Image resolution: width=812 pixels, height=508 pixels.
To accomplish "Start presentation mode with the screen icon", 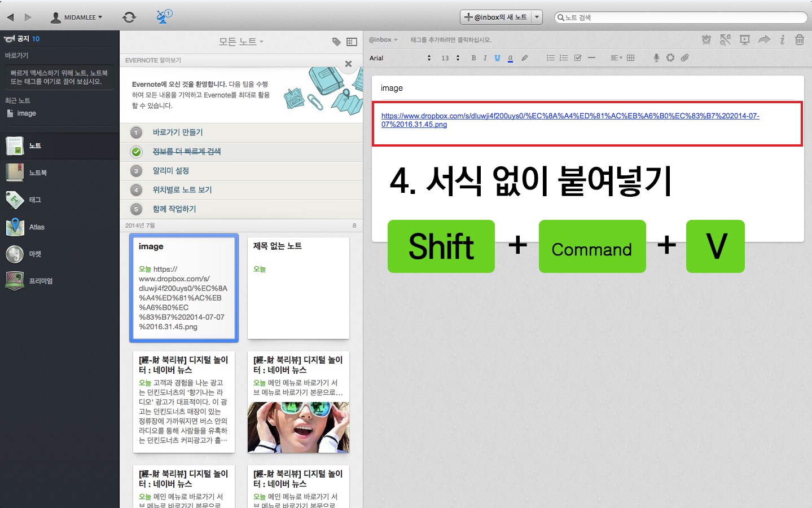I will click(x=745, y=39).
